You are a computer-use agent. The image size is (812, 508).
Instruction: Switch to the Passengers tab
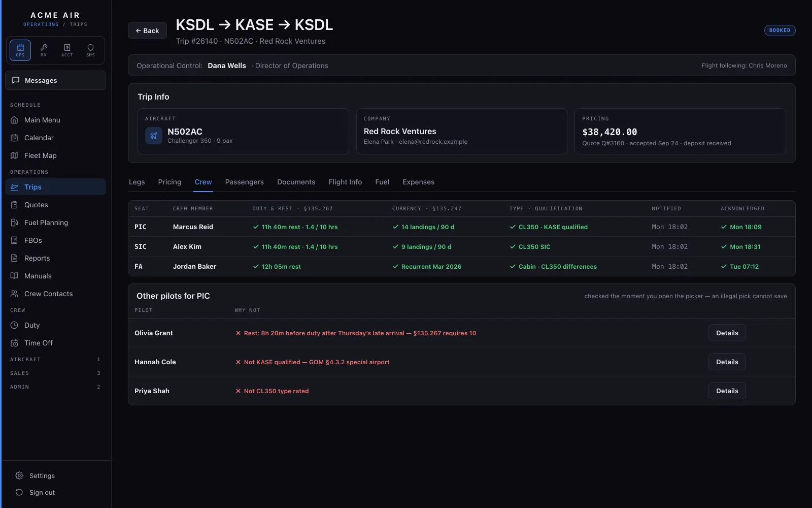tap(244, 182)
